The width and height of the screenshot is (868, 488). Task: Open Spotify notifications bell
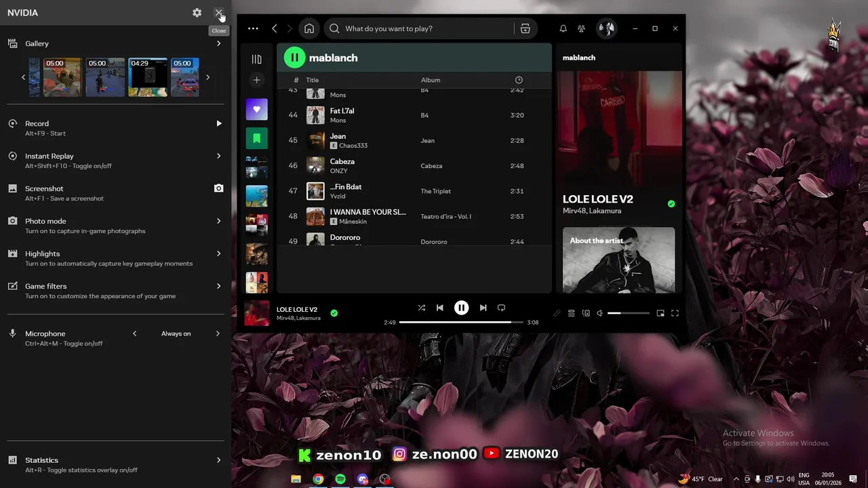(563, 28)
